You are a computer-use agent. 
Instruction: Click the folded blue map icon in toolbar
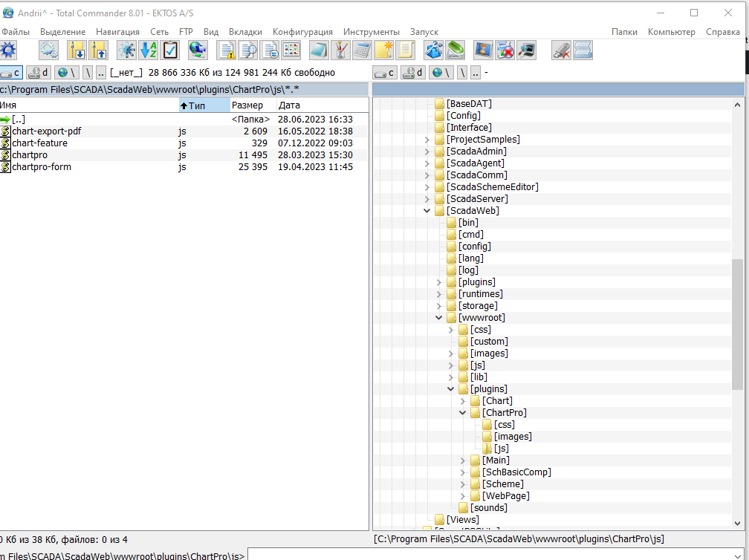583,50
